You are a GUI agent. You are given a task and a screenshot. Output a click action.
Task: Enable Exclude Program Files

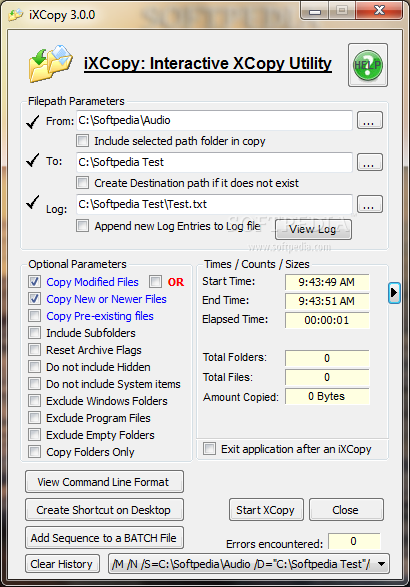(x=34, y=418)
